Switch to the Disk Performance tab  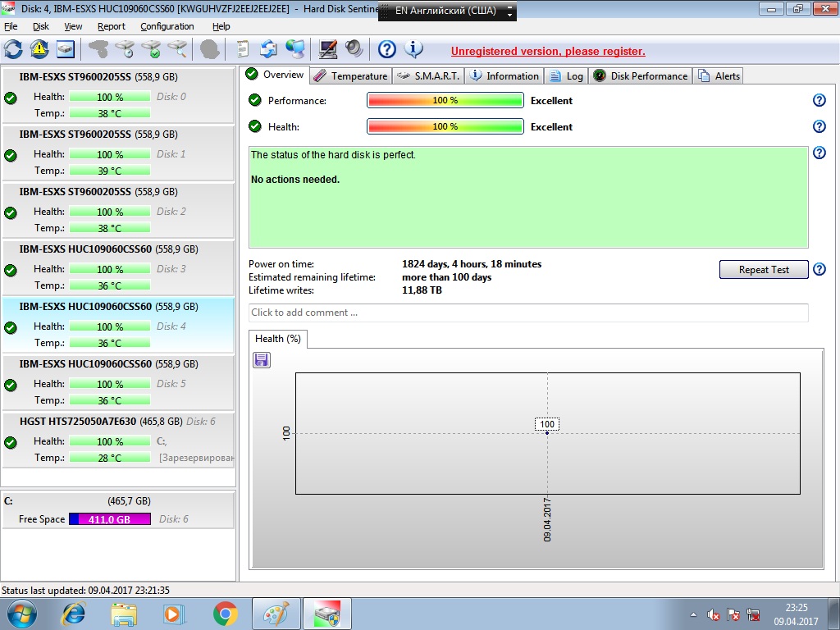tap(641, 76)
